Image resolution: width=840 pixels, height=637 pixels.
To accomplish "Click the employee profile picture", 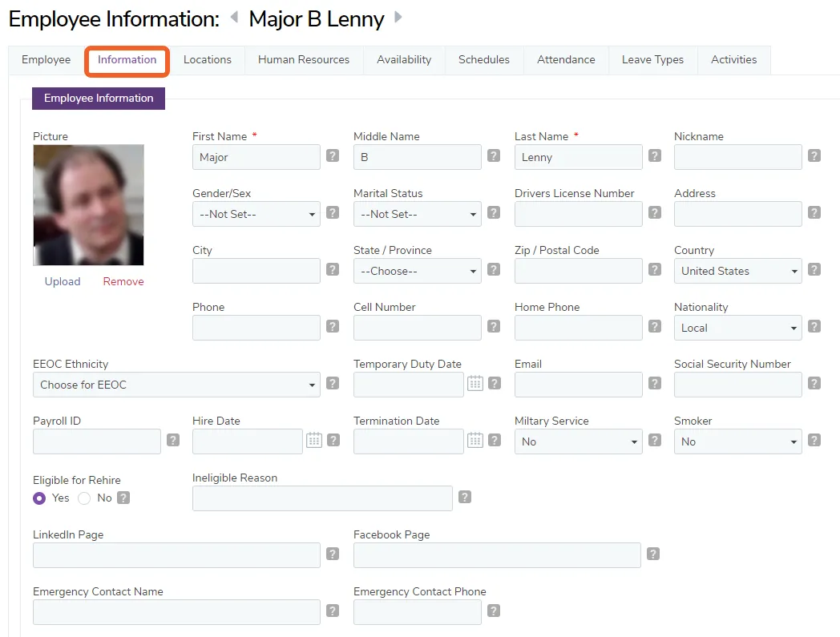I will (88, 205).
